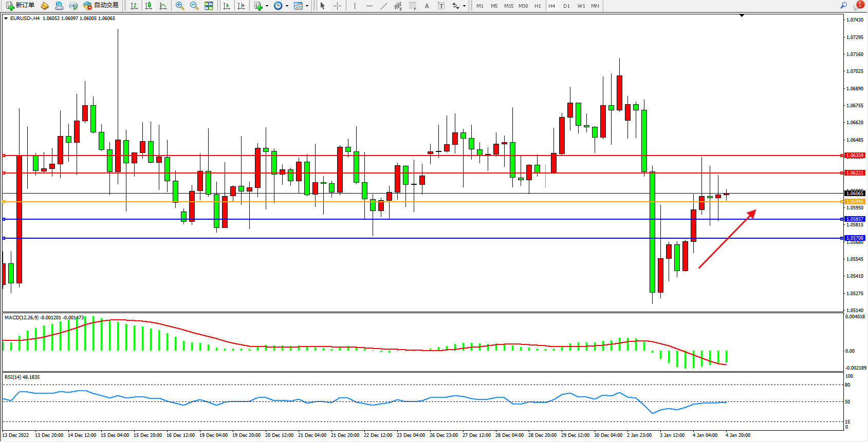Image resolution: width=868 pixels, height=442 pixels.
Task: Select the text label tool (A)
Action: click(x=427, y=6)
